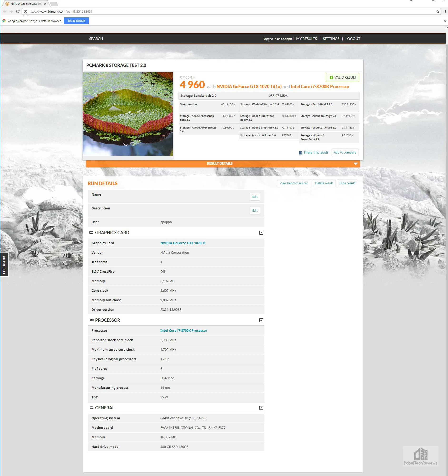Image resolution: width=448 pixels, height=476 pixels.
Task: Click Storage - Microsoft Excel 2.0 result
Action: [269, 135]
